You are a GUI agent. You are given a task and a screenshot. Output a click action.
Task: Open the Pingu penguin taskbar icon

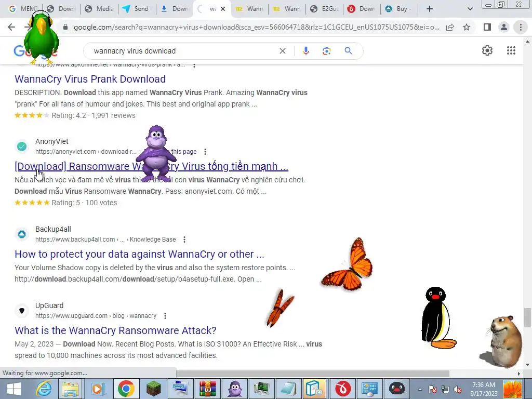[x=396, y=389]
